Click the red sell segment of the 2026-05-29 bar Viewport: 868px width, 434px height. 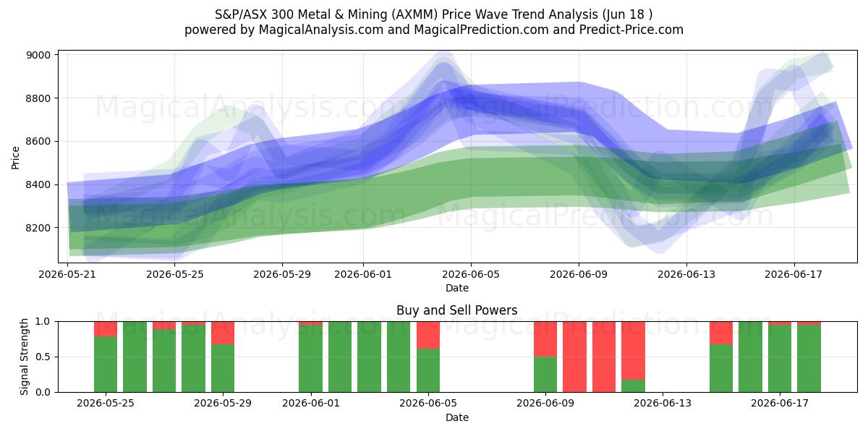pyautogui.click(x=223, y=333)
